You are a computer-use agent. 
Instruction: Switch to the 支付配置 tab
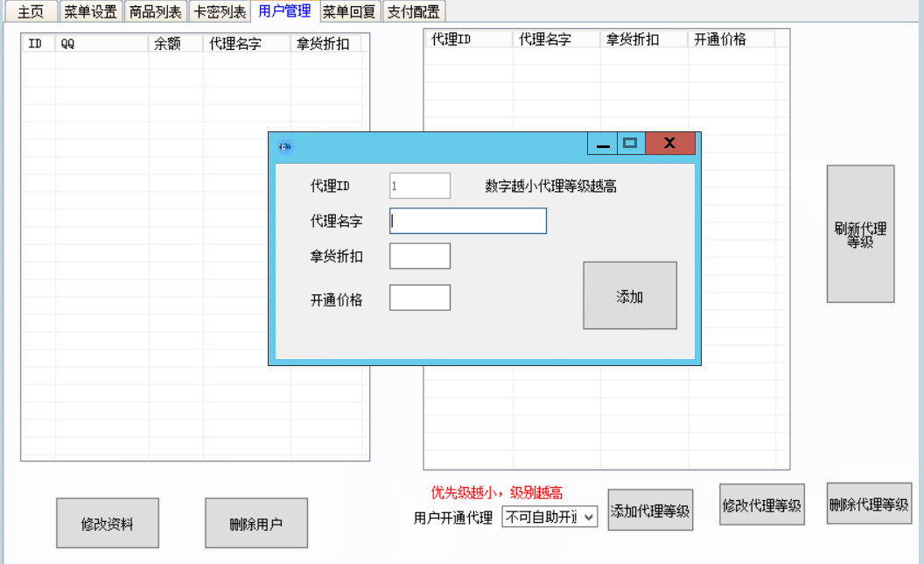tap(414, 11)
